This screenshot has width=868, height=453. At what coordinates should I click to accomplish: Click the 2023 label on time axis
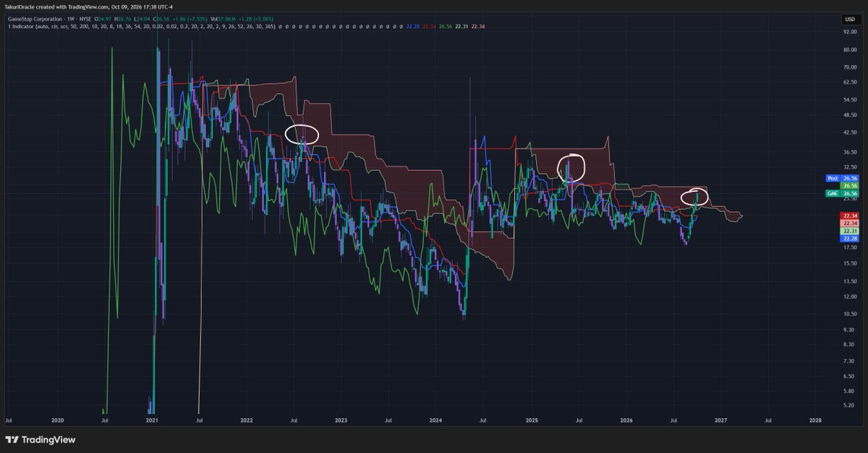tap(341, 419)
